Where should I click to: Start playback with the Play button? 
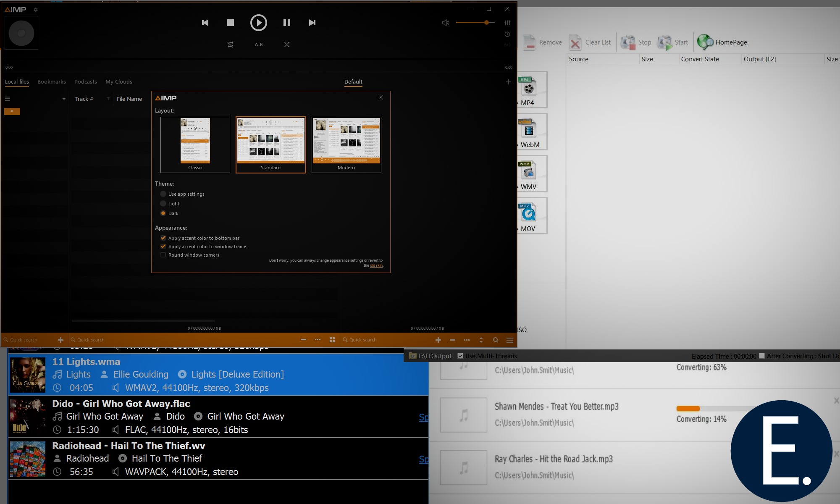[259, 23]
